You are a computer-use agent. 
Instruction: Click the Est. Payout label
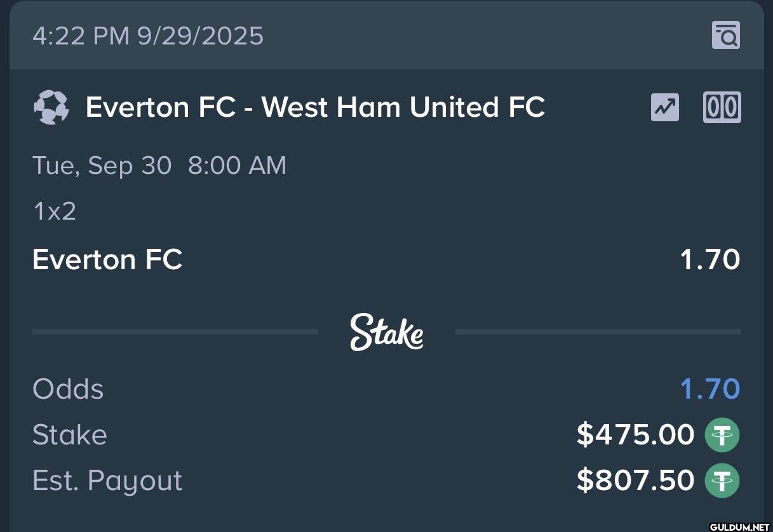107,481
